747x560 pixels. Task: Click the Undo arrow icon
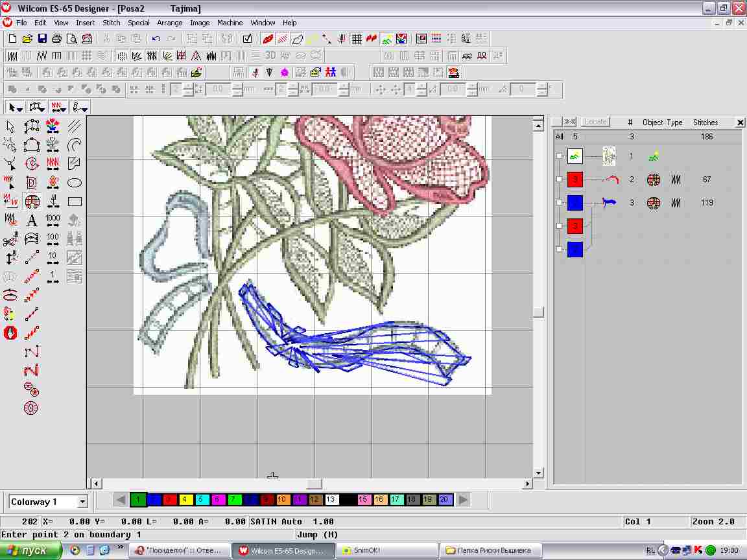pos(156,39)
